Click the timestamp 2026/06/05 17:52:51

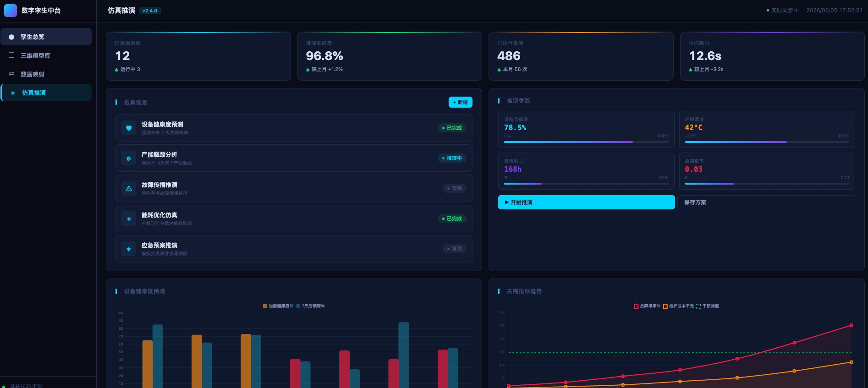tap(835, 11)
